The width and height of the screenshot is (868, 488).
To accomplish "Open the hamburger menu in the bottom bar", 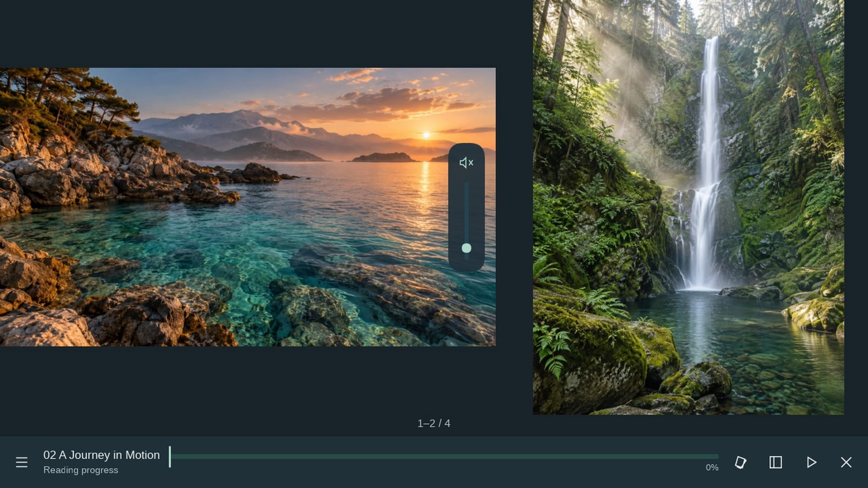I will [x=22, y=462].
